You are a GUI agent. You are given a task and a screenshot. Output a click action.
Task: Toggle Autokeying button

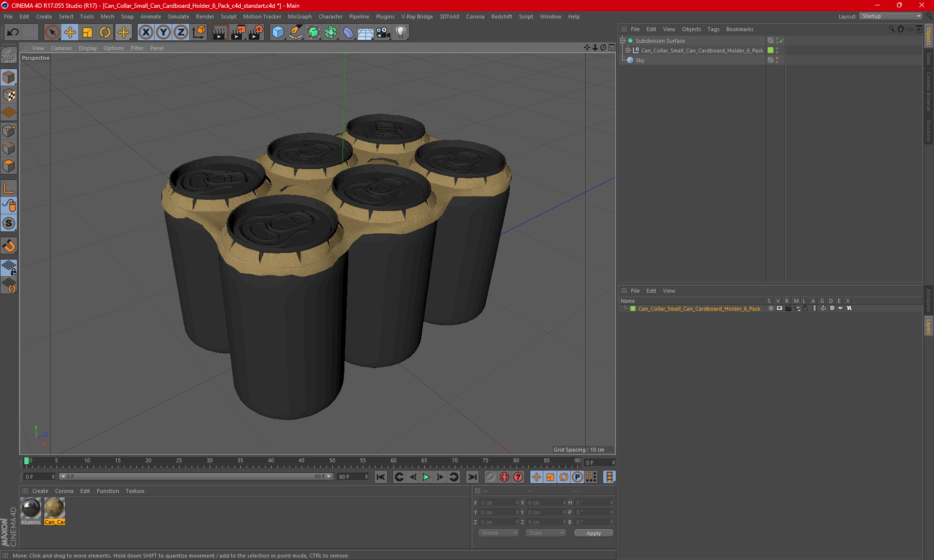click(x=504, y=477)
